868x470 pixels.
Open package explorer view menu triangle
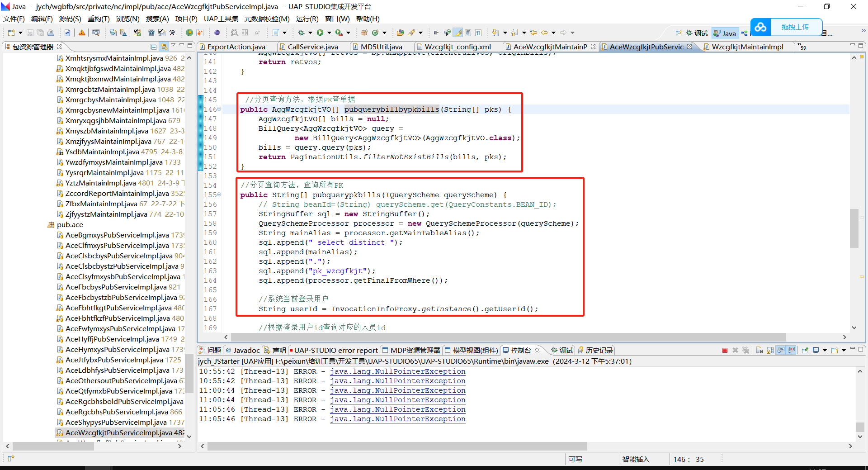(x=173, y=46)
